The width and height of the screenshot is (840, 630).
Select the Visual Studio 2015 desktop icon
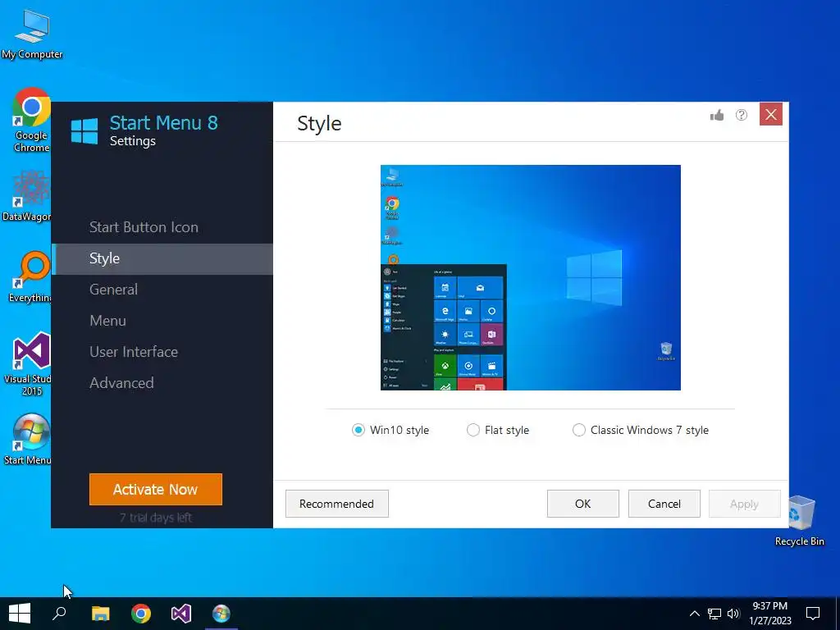click(x=28, y=364)
